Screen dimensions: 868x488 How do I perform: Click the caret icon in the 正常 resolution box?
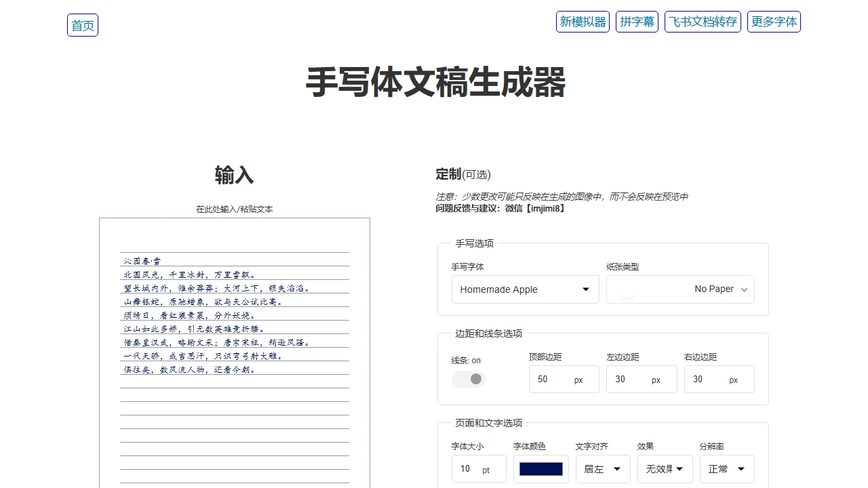coord(743,468)
